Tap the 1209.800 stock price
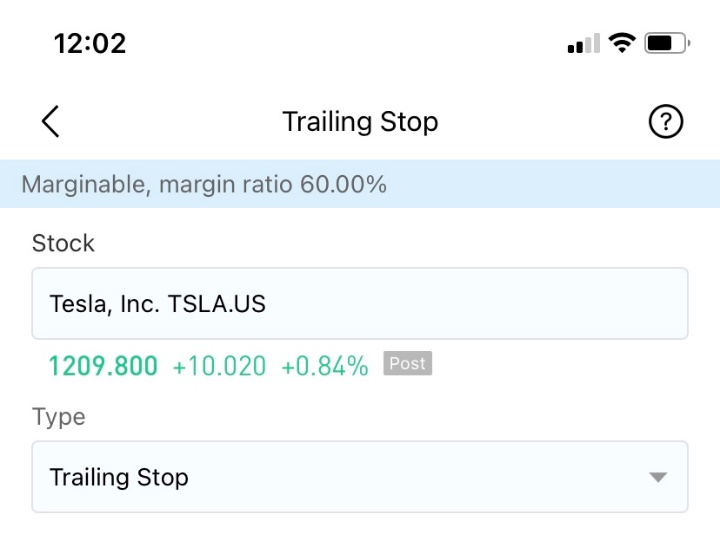This screenshot has height=534, width=720. pos(103,366)
